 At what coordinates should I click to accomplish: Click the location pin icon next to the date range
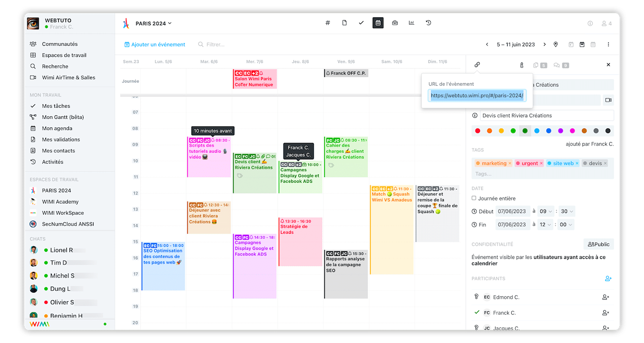555,44
